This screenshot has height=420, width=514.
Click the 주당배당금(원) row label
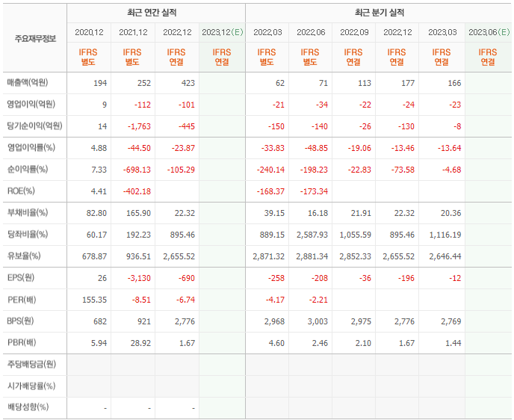(x=31, y=364)
